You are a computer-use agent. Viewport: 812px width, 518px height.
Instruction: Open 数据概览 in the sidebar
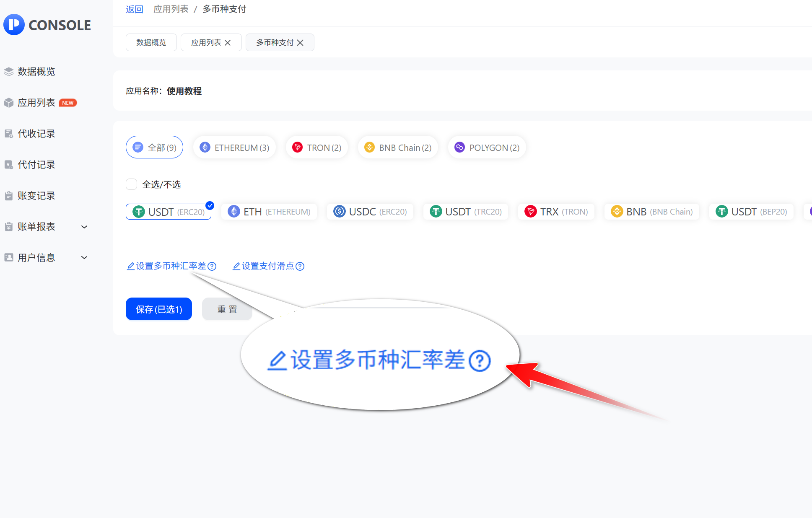(36, 72)
